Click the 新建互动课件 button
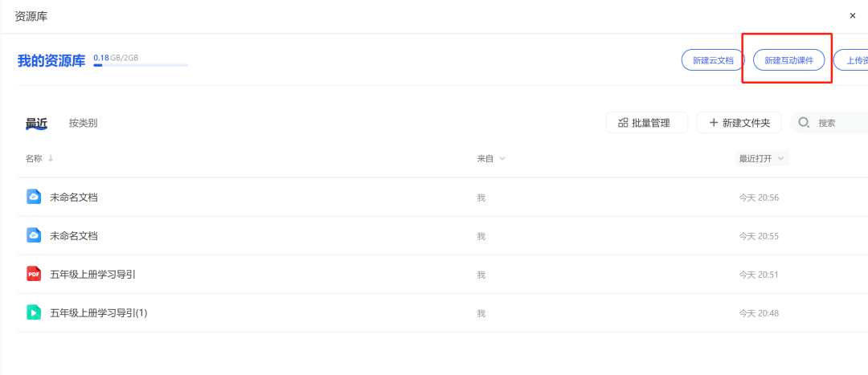868x375 pixels. [x=788, y=60]
